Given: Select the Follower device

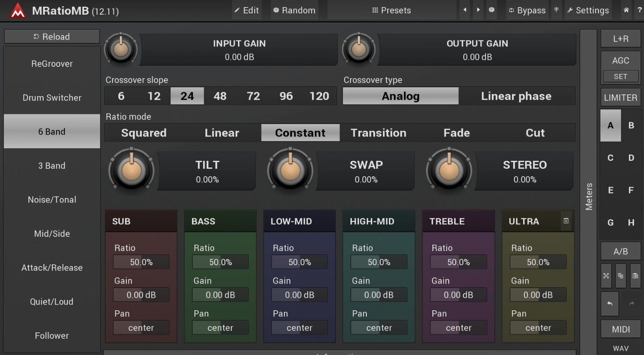Looking at the screenshot, I should point(52,335).
